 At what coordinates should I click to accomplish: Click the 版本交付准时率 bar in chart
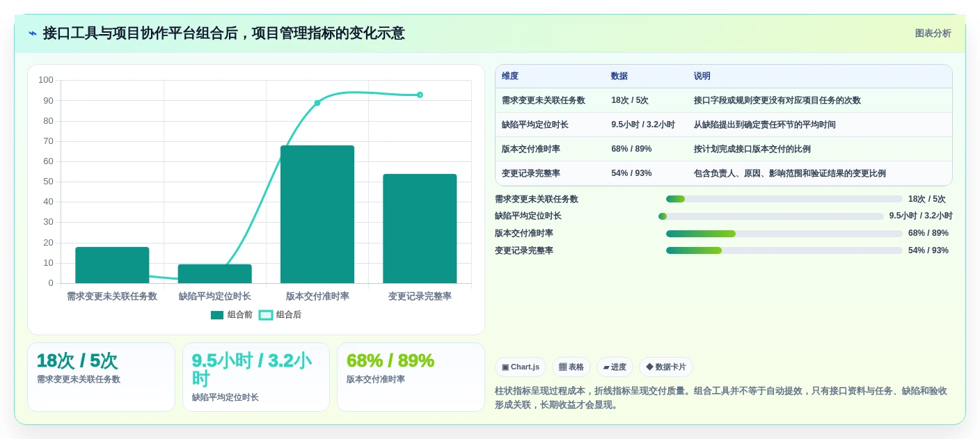pyautogui.click(x=317, y=214)
